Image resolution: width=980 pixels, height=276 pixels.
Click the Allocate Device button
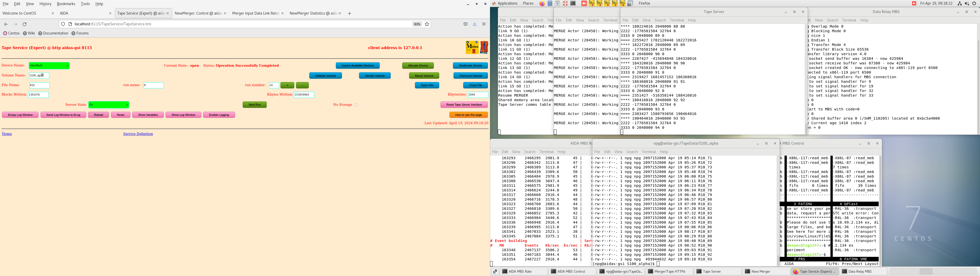coord(418,66)
